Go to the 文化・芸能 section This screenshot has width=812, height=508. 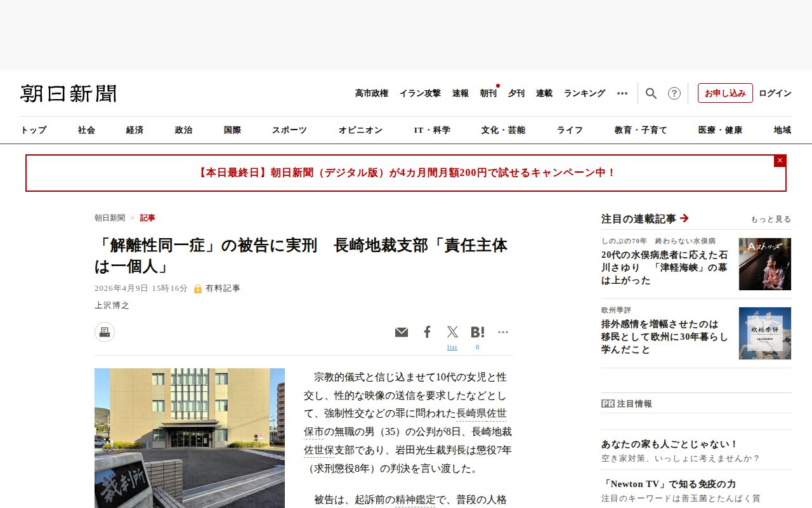(x=503, y=130)
